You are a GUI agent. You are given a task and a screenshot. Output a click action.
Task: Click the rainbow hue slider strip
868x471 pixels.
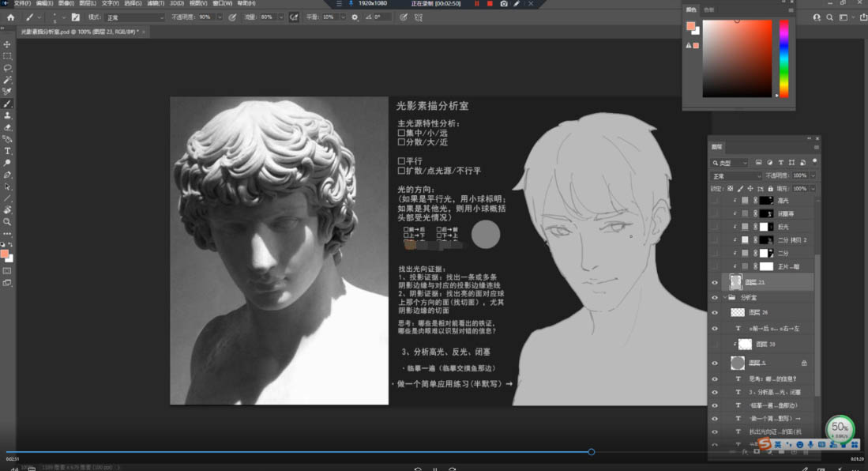click(783, 58)
